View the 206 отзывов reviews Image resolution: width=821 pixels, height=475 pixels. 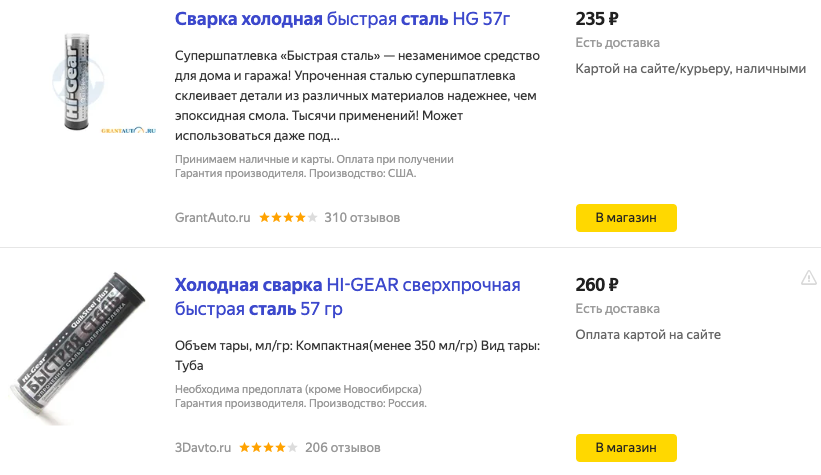point(343,447)
